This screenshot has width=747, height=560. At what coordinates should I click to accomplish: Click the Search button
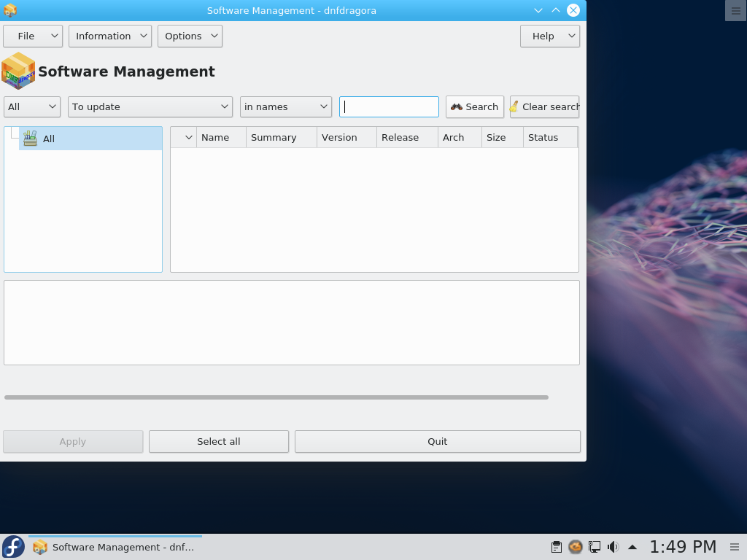474,106
